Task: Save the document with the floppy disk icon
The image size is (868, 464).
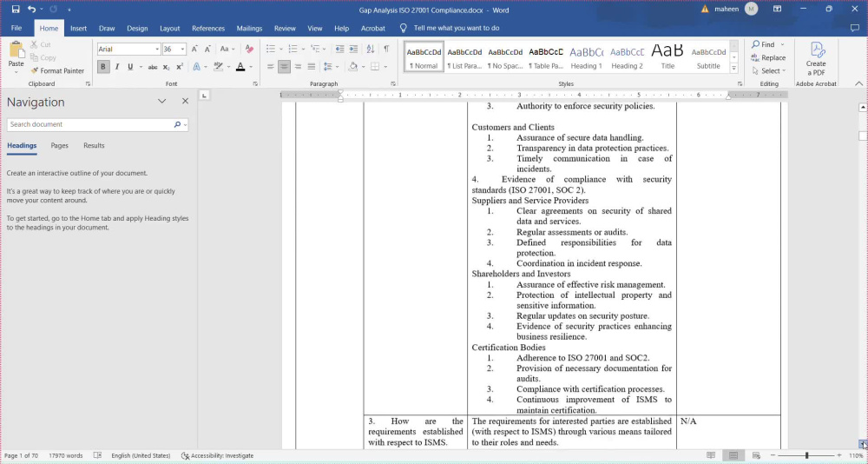Action: click(x=16, y=10)
